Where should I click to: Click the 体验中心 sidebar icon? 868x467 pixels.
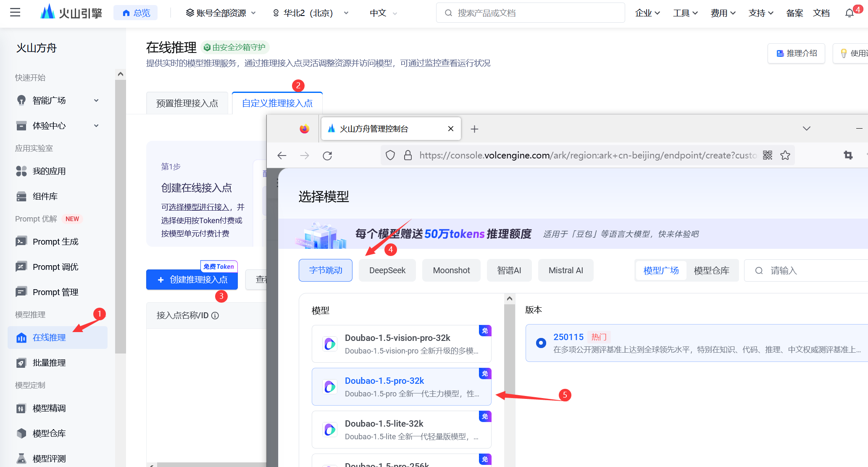[21, 126]
